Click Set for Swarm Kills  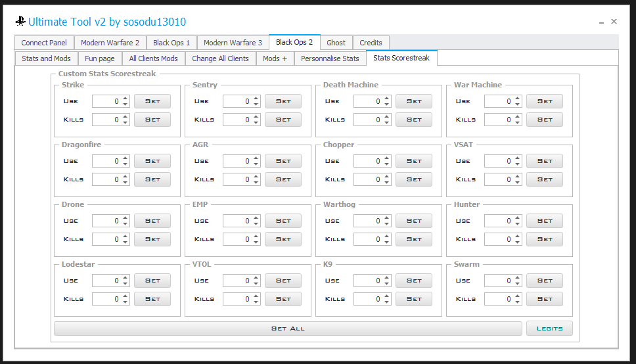[544, 299]
